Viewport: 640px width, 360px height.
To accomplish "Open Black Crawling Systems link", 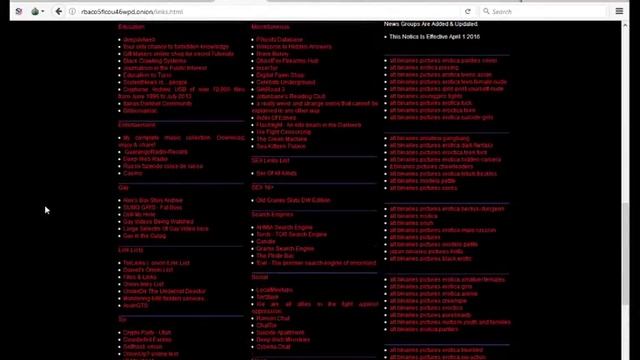I will pos(155,61).
